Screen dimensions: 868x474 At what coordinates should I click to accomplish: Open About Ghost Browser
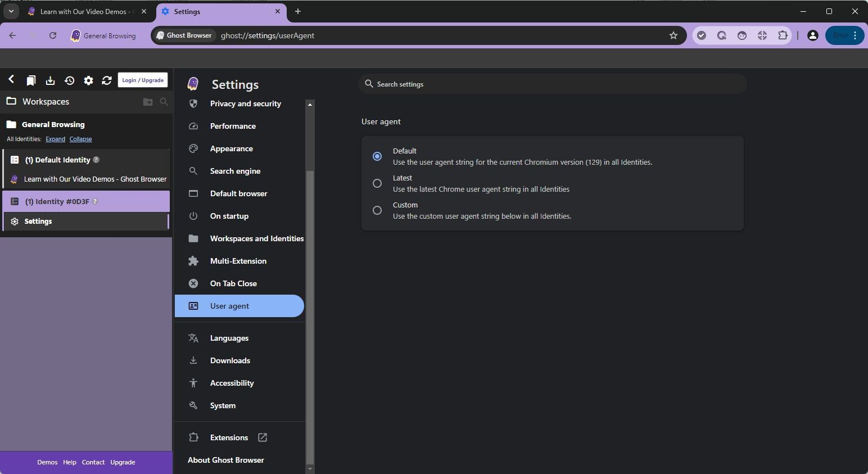[x=226, y=460]
